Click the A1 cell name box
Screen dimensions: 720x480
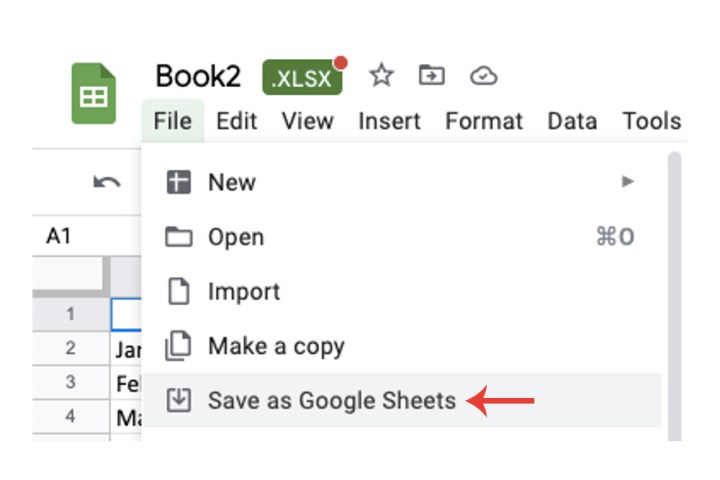(60, 237)
